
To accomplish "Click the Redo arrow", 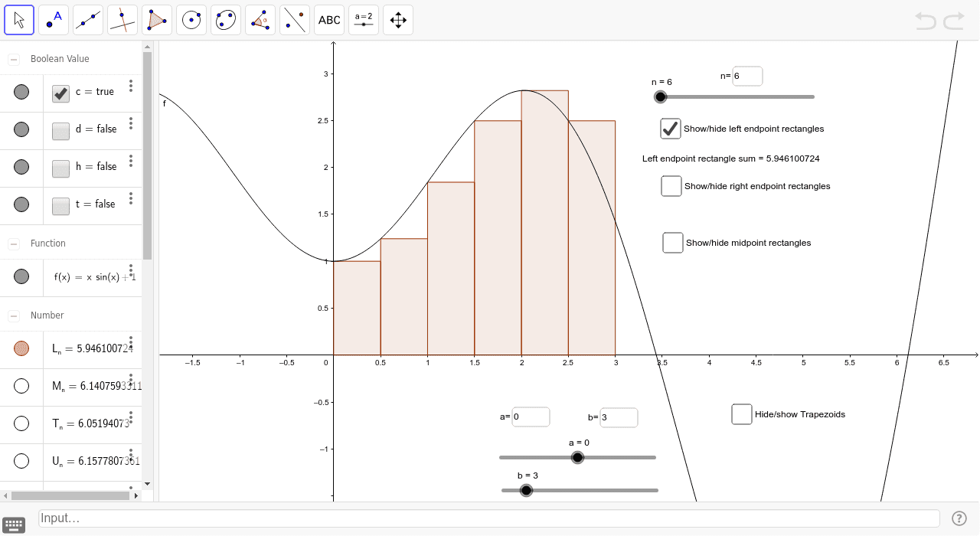I will [954, 21].
